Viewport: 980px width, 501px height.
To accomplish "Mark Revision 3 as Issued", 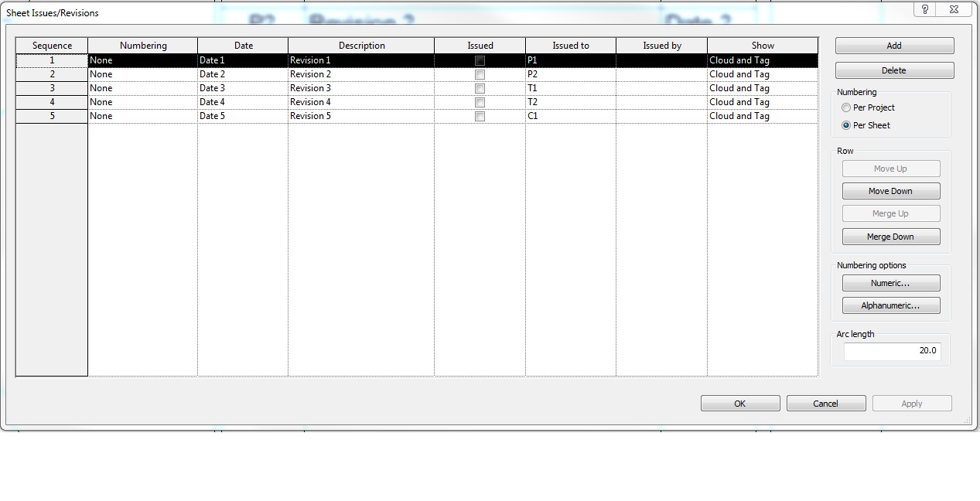I will tap(479, 87).
